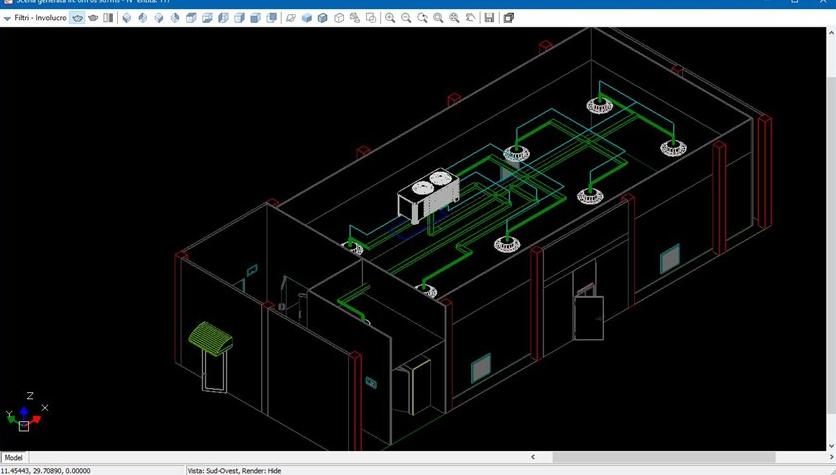Image resolution: width=836 pixels, height=475 pixels.
Task: Save the scene with the floppy disk icon
Action: coord(489,18)
